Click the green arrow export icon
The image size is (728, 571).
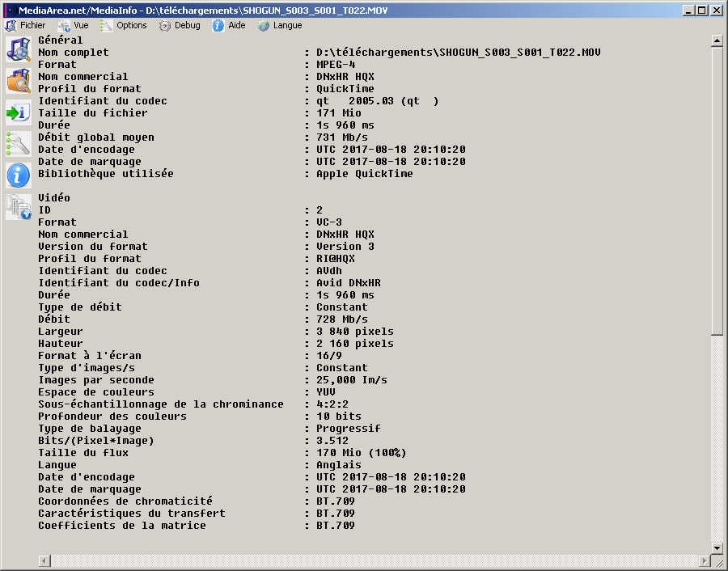click(19, 112)
